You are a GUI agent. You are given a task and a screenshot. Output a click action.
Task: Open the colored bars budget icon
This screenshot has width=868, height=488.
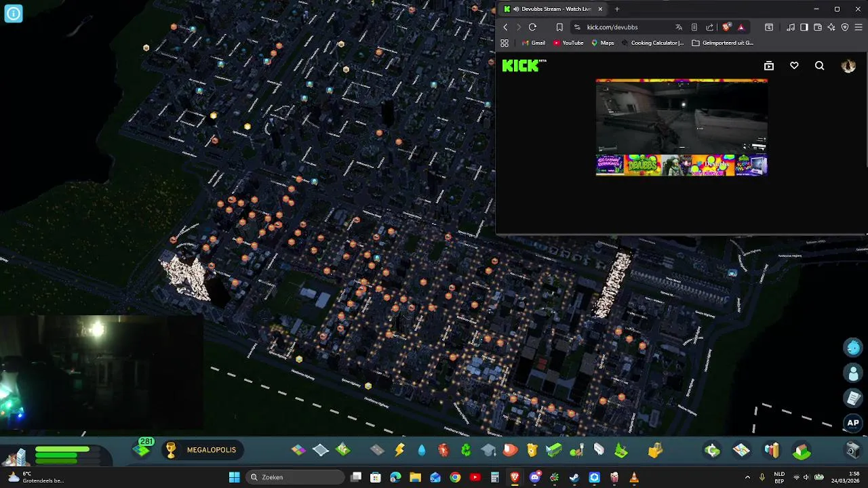tap(772, 450)
